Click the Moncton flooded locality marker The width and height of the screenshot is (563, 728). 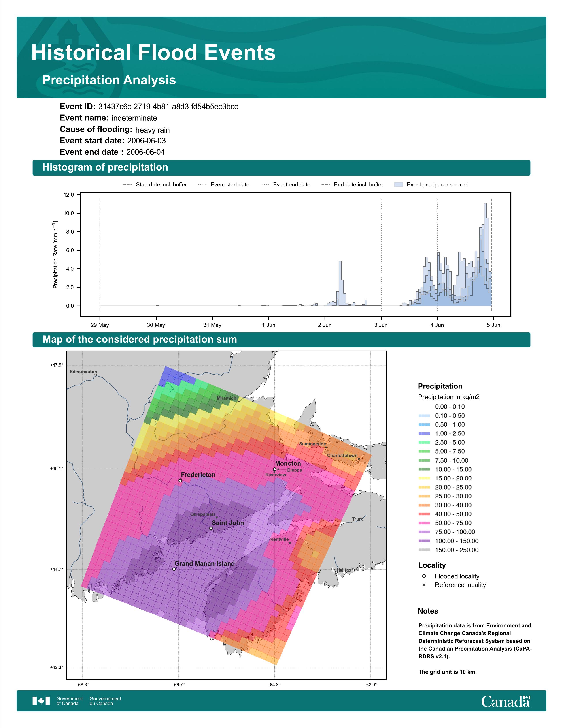pyautogui.click(x=274, y=469)
